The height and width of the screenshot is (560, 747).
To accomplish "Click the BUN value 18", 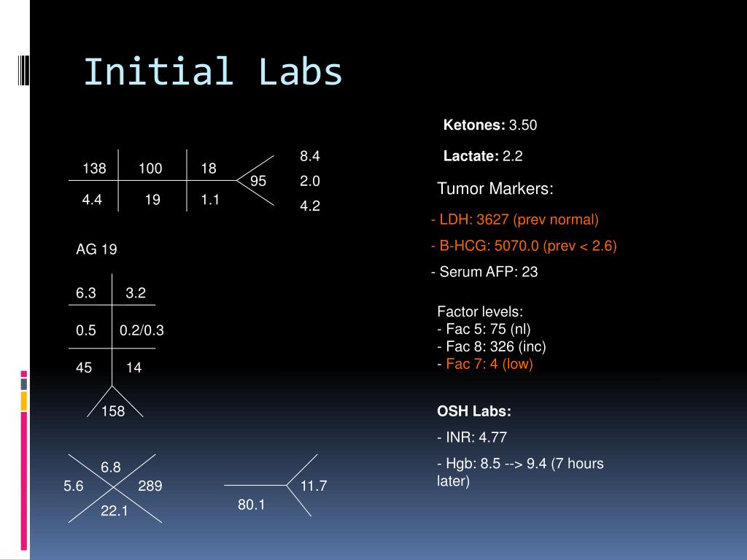I will 208,168.
